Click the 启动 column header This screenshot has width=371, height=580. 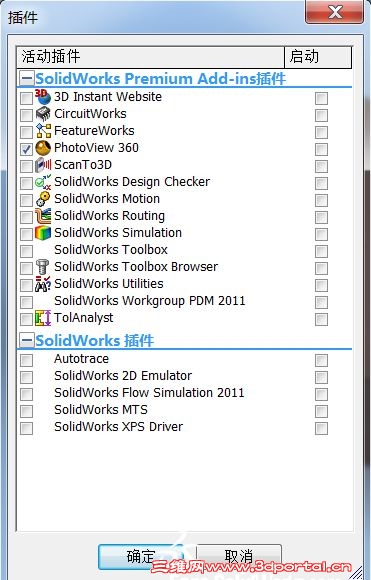click(318, 57)
